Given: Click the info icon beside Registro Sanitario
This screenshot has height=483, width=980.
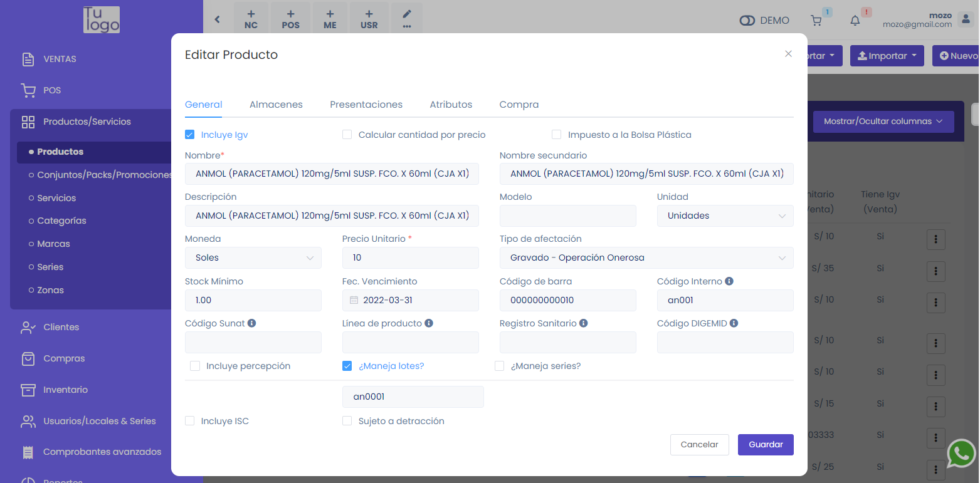Looking at the screenshot, I should 583,323.
